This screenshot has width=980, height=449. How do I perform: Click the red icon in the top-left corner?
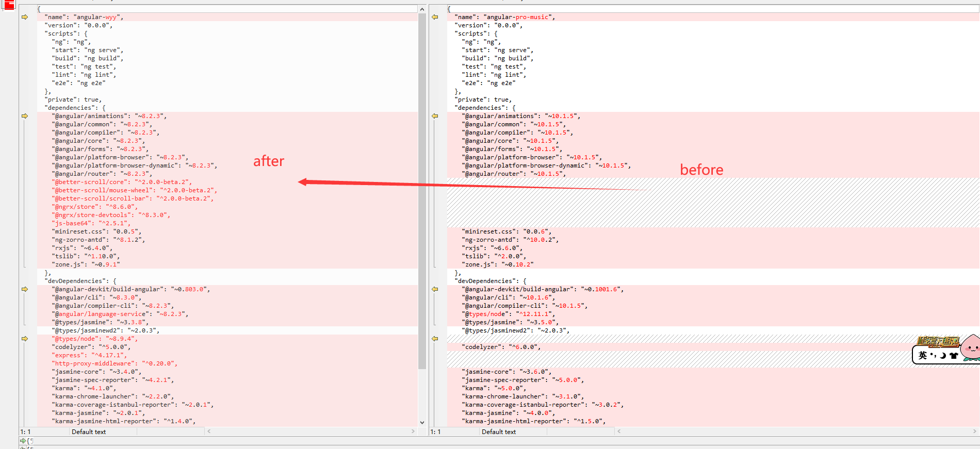coord(9,5)
